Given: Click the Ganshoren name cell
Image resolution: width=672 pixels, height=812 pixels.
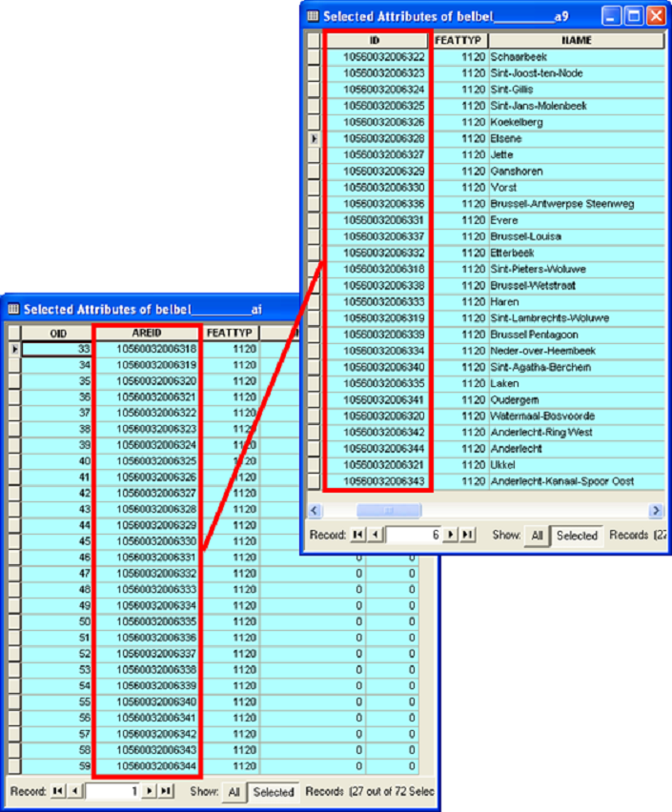Looking at the screenshot, I should (x=577, y=172).
